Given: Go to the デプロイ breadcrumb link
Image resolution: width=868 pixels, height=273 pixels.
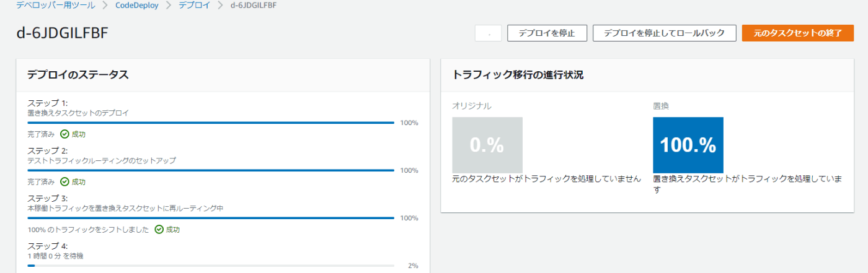Looking at the screenshot, I should tap(195, 5).
